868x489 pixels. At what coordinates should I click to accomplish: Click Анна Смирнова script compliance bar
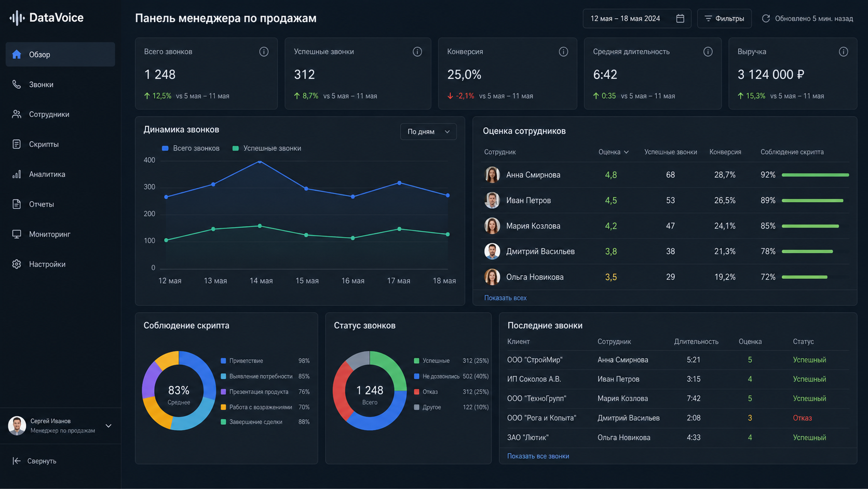[815, 175]
